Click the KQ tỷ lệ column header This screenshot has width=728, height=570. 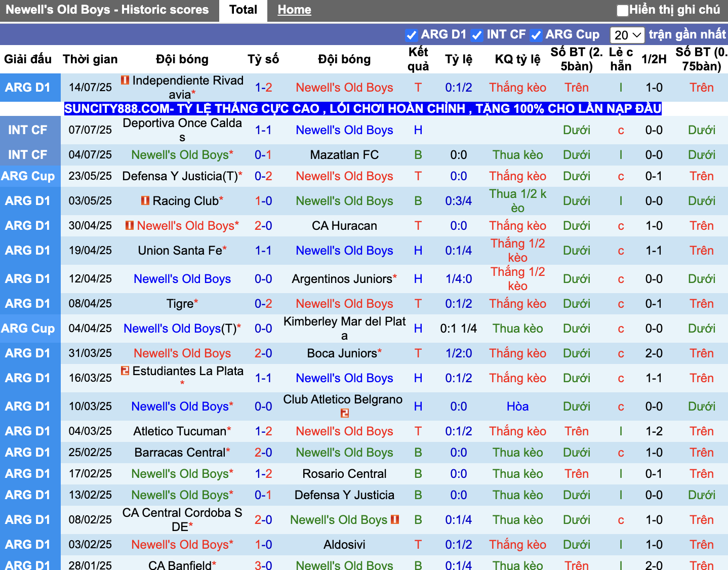click(x=517, y=59)
